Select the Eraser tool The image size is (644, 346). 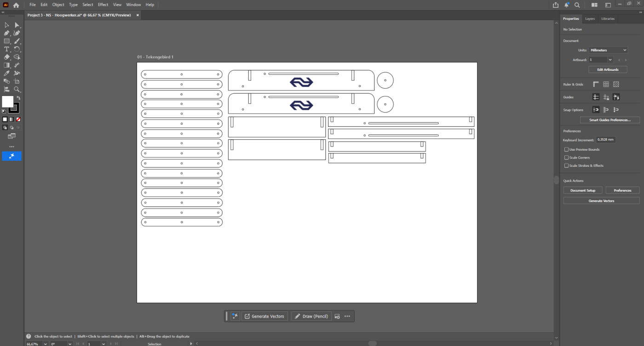click(x=7, y=57)
